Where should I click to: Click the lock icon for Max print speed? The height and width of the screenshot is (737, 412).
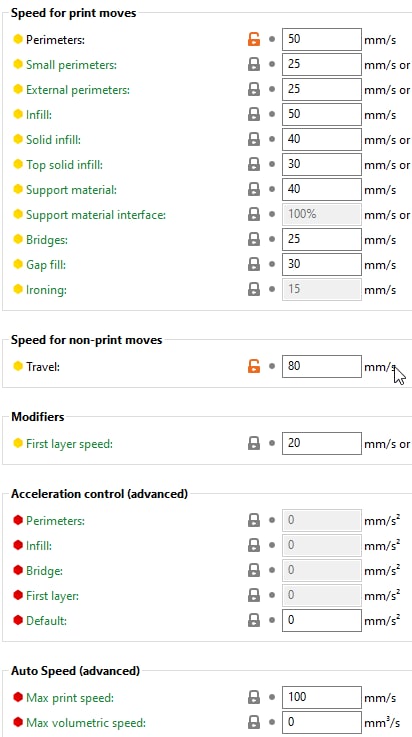click(x=254, y=698)
